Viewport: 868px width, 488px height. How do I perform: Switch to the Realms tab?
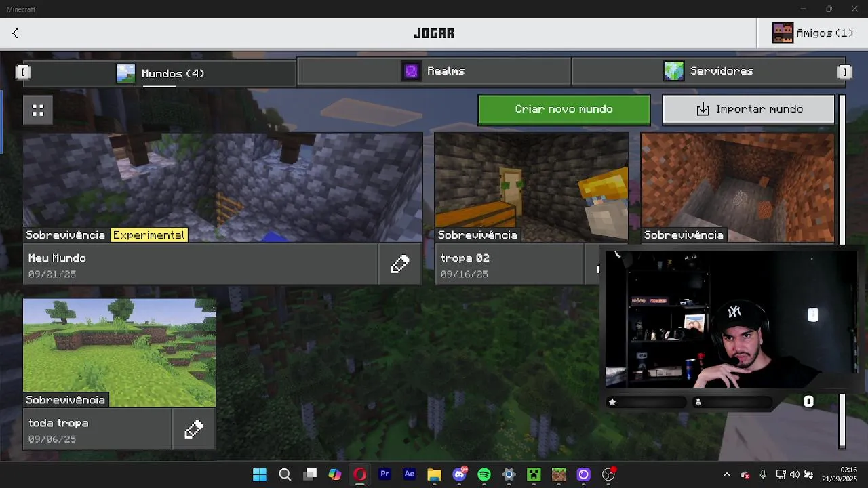coord(434,71)
